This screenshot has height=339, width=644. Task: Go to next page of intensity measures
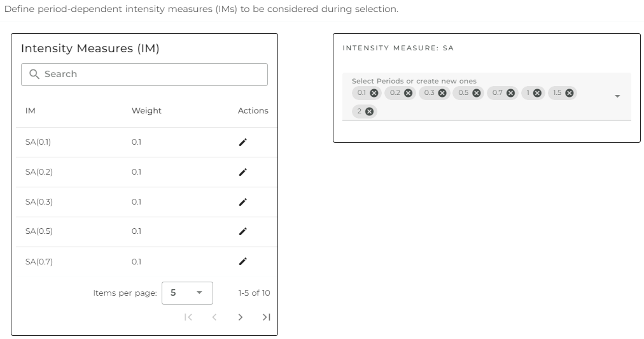pos(241,317)
